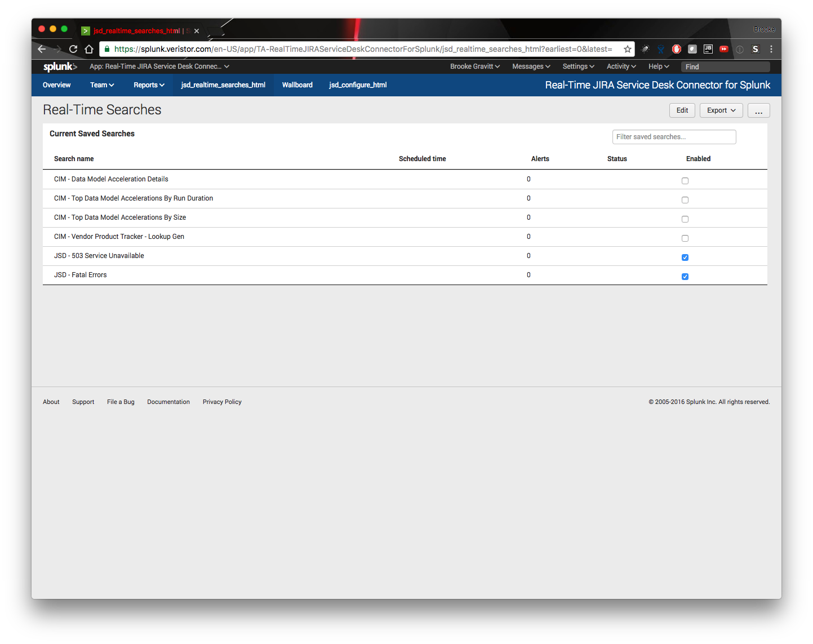Select jsd_realtime_searches_html nav item
This screenshot has height=644, width=813.
(x=223, y=85)
